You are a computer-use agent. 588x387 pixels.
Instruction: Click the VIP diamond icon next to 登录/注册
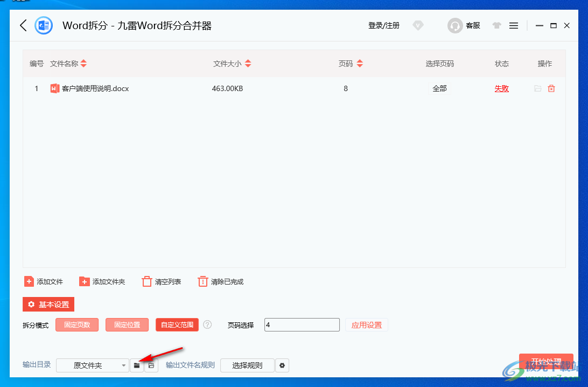[x=418, y=25]
